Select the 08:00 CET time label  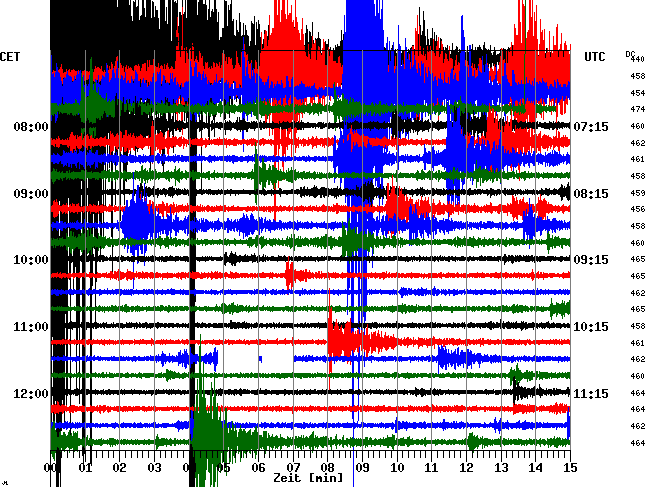(x=31, y=127)
